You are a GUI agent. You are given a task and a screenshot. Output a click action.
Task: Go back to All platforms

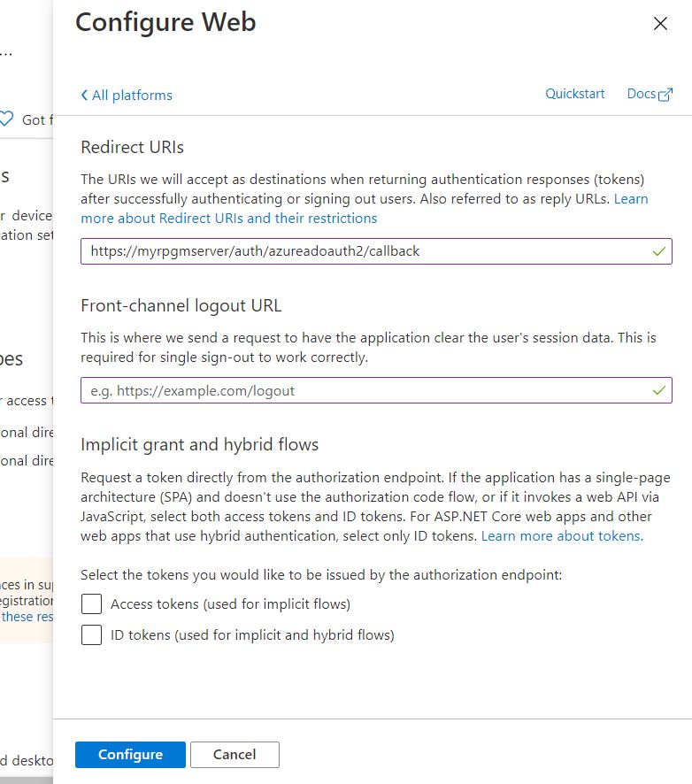132,96
